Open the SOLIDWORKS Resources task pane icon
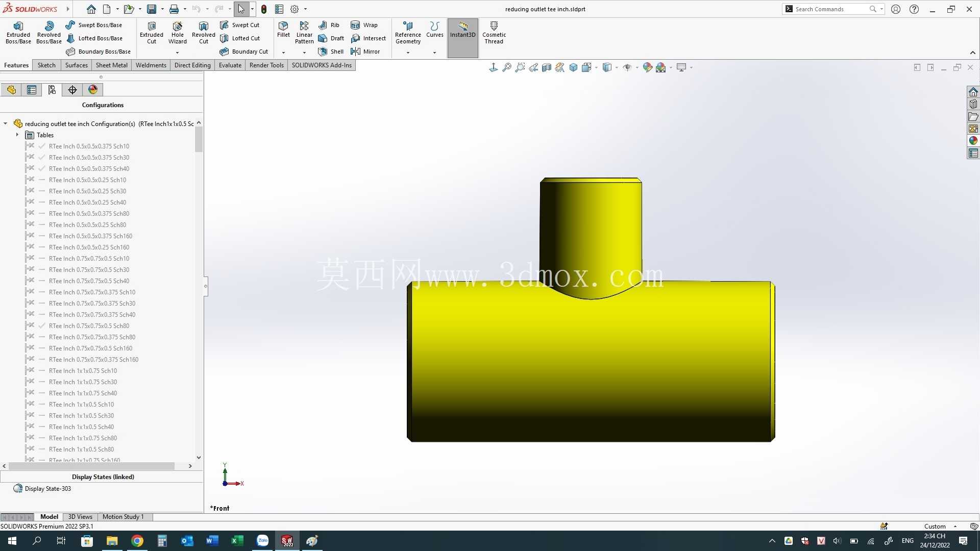 (x=973, y=92)
